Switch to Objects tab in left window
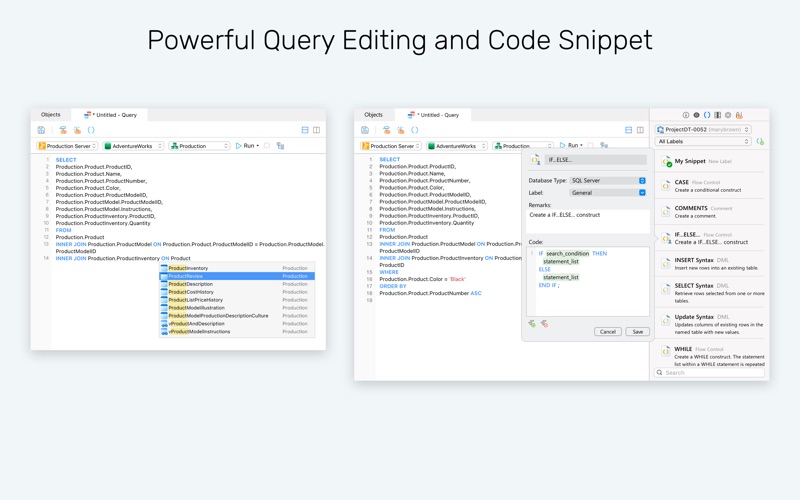The image size is (800, 500). coord(51,115)
